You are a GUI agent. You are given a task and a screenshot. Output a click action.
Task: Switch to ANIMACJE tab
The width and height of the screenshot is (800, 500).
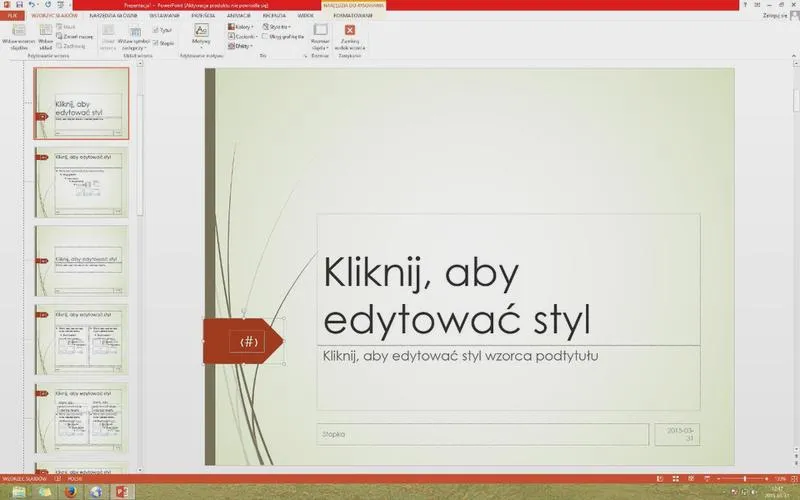click(239, 16)
